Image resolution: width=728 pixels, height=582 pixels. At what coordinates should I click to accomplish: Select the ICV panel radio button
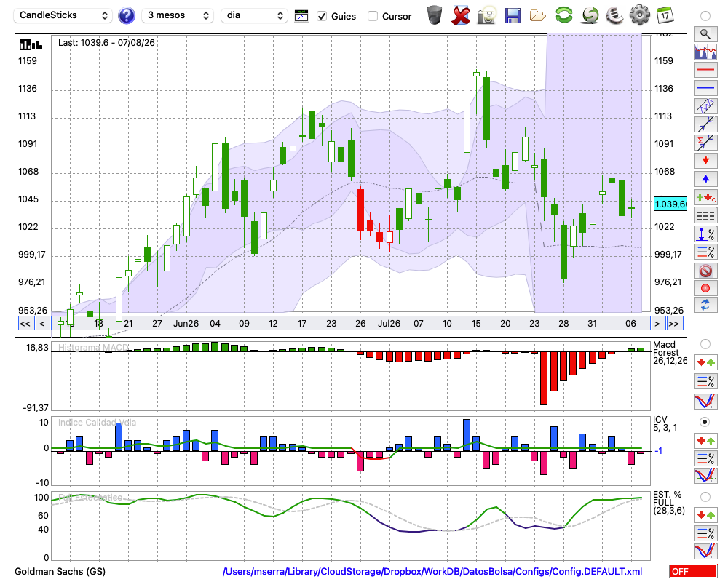(705, 423)
